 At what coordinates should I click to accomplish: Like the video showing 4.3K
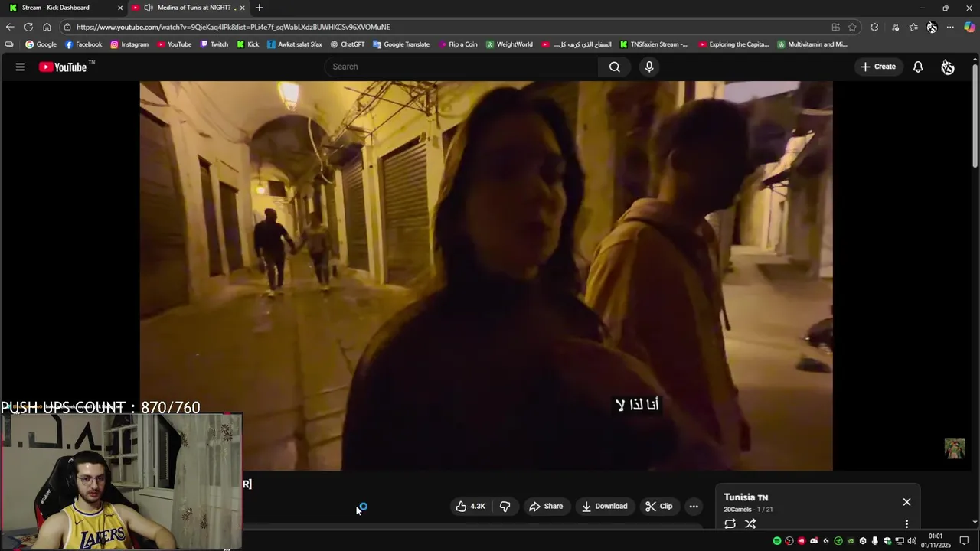pyautogui.click(x=470, y=506)
